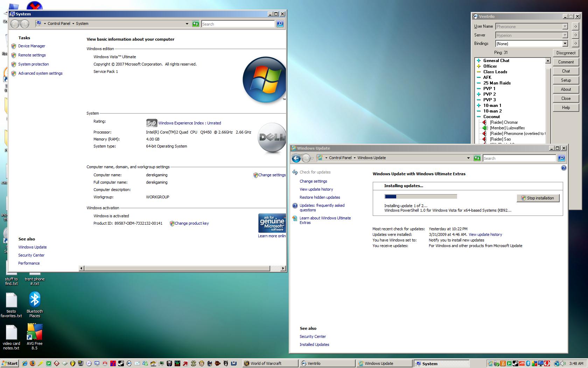Open Windows Update help question icon
Image resolution: width=588 pixels, height=368 pixels.
tap(563, 168)
